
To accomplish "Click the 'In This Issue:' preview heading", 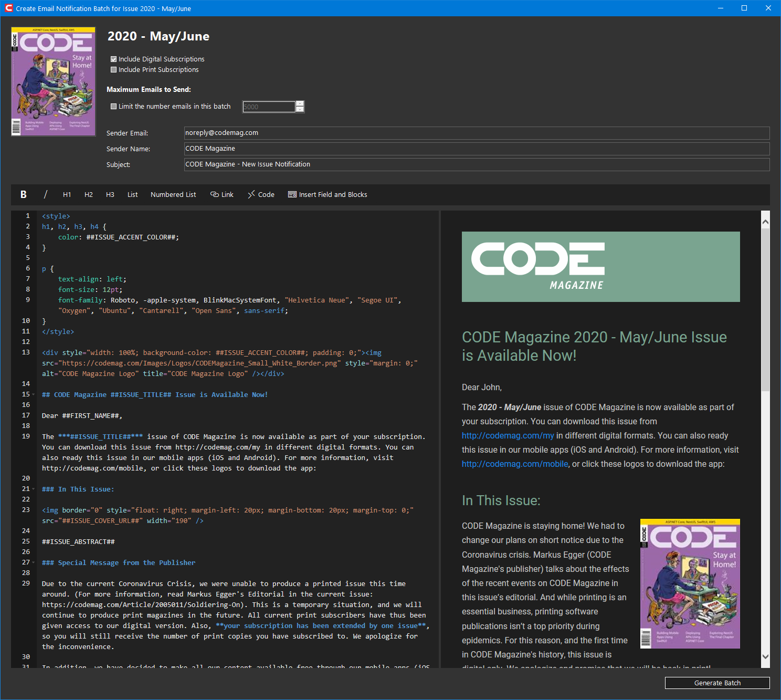I will tap(501, 500).
